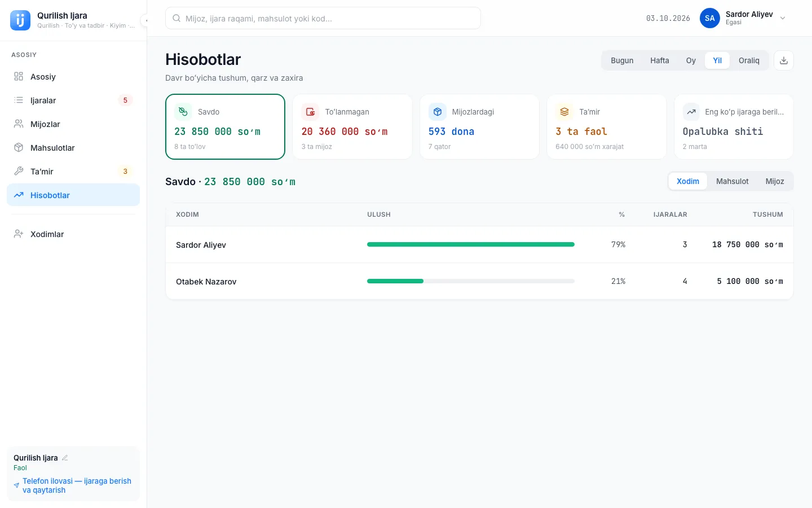Click the Hisobotlar trend icon in sidebar
The width and height of the screenshot is (812, 508).
click(x=19, y=195)
